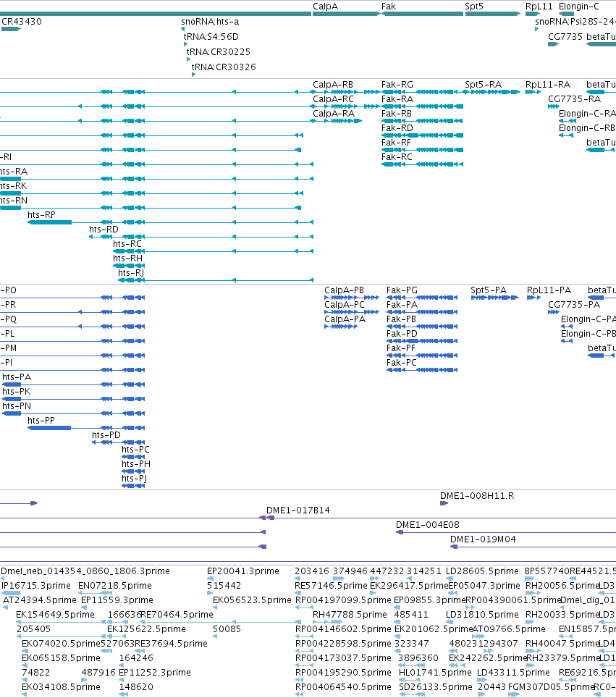Click the hts-RP transcript label

click(41, 214)
